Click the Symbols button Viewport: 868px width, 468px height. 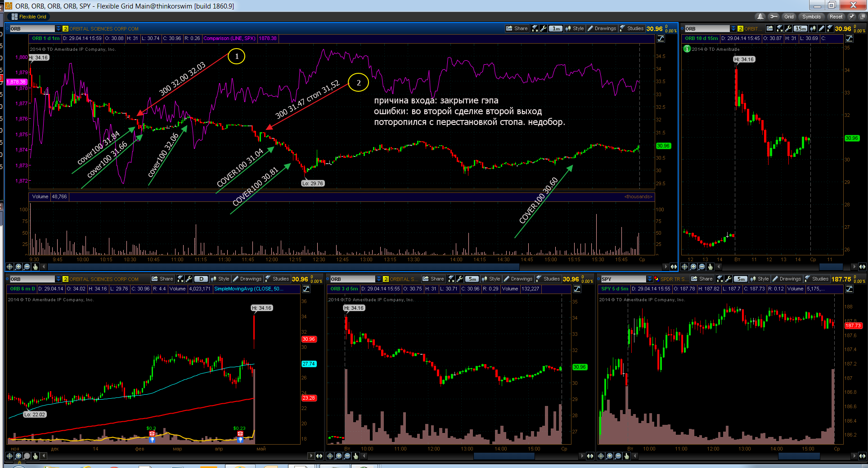(811, 17)
